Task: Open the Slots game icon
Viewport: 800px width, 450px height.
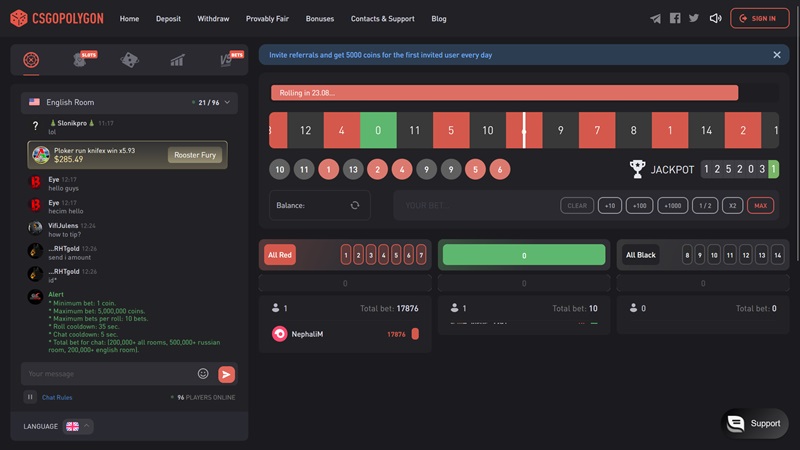Action: (82, 60)
